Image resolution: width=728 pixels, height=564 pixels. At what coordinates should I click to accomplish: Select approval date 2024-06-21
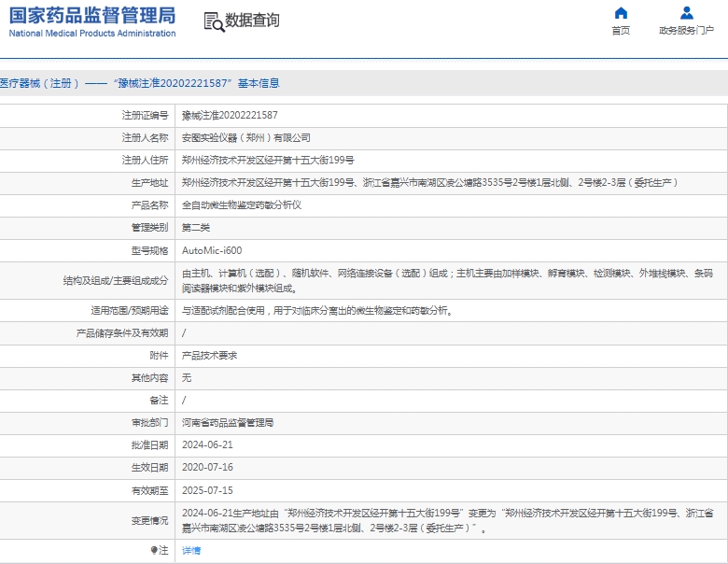207,445
